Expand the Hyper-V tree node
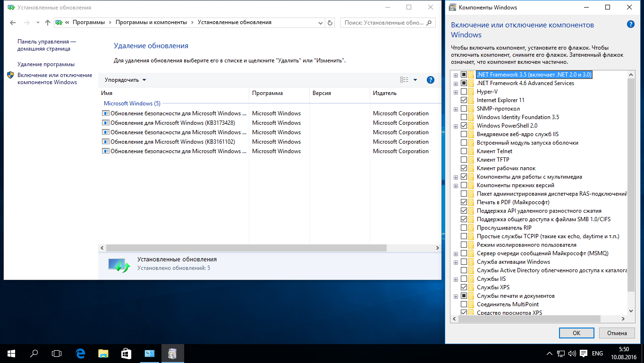 tap(456, 92)
